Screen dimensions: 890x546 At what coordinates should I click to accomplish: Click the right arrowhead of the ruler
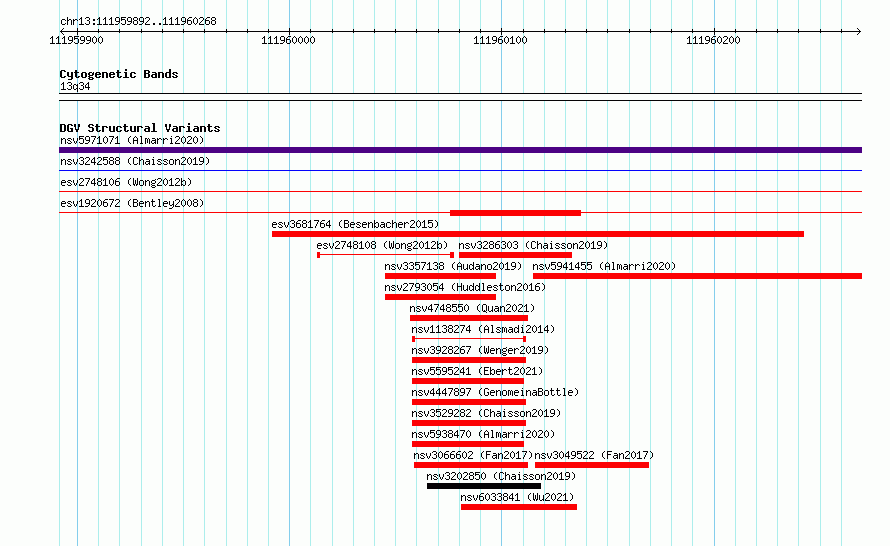pyautogui.click(x=859, y=31)
